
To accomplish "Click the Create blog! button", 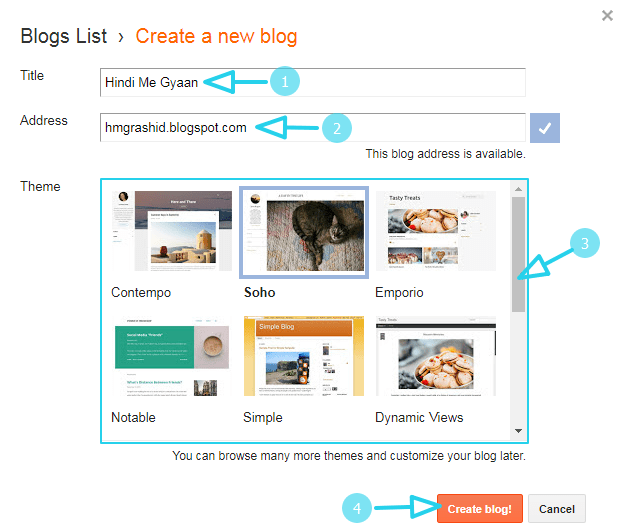I will (x=480, y=509).
